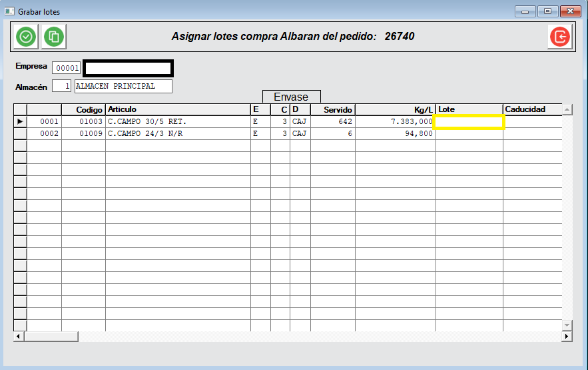Viewport: 588px width, 370px height.
Task: Click the Servido column header
Action: click(x=333, y=109)
